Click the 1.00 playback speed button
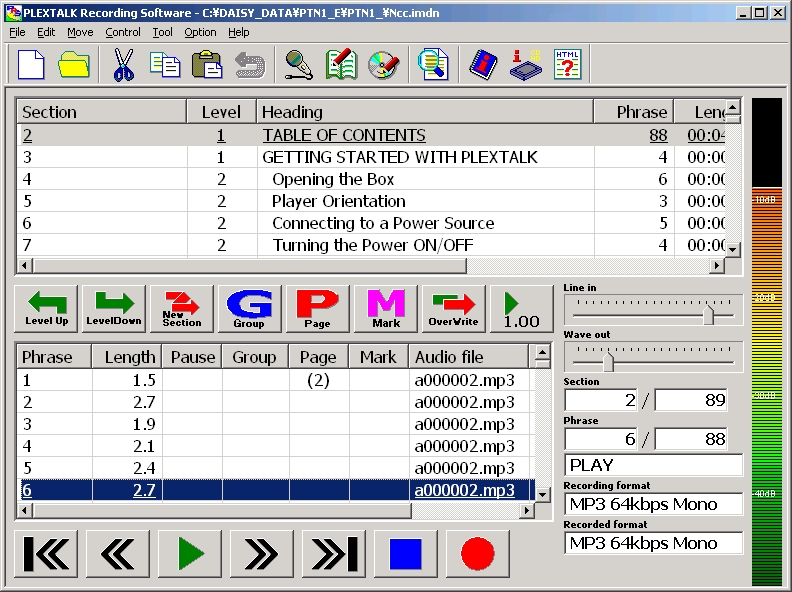The image size is (792, 592). [x=521, y=308]
